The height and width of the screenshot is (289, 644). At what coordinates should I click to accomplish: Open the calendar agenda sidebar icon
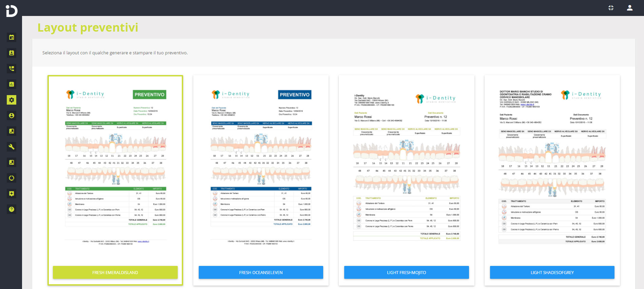(x=12, y=37)
